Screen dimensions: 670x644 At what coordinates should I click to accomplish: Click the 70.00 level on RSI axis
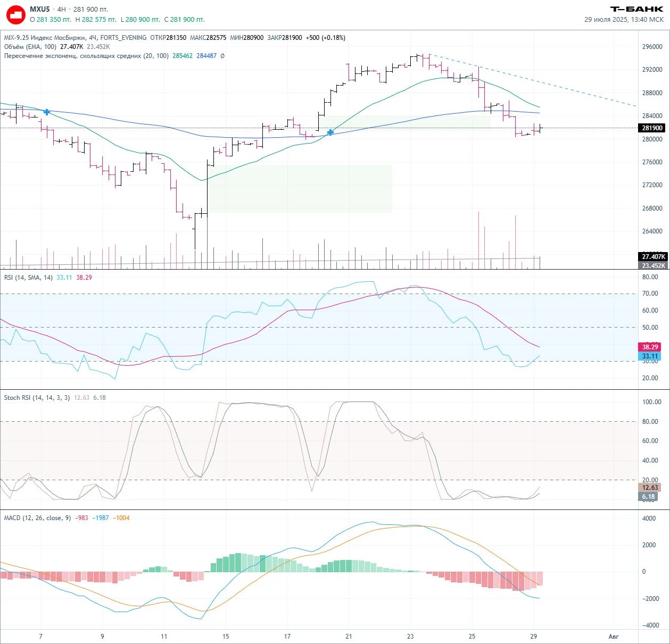(650, 294)
